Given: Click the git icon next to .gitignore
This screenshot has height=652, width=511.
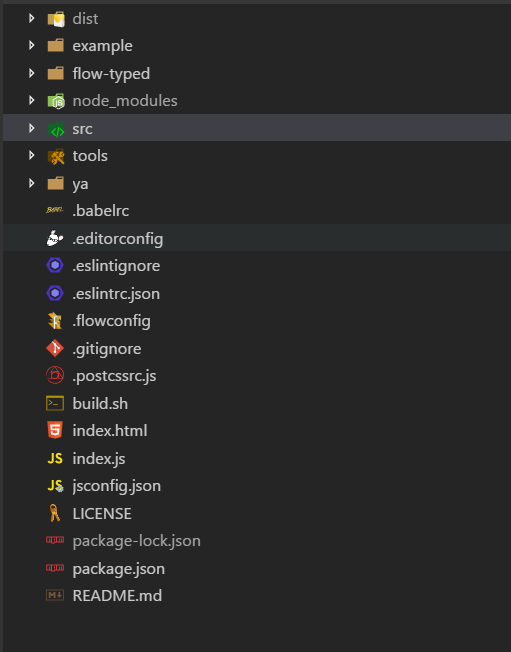Looking at the screenshot, I should pos(55,348).
